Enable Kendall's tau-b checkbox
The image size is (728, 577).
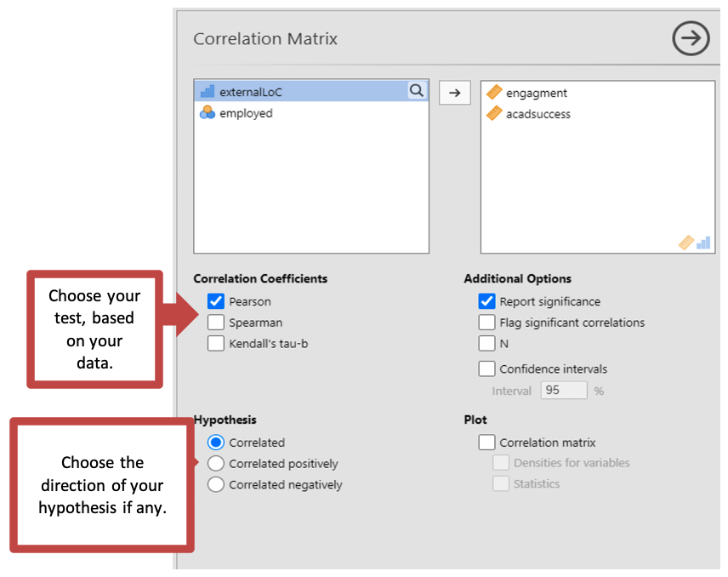point(216,344)
